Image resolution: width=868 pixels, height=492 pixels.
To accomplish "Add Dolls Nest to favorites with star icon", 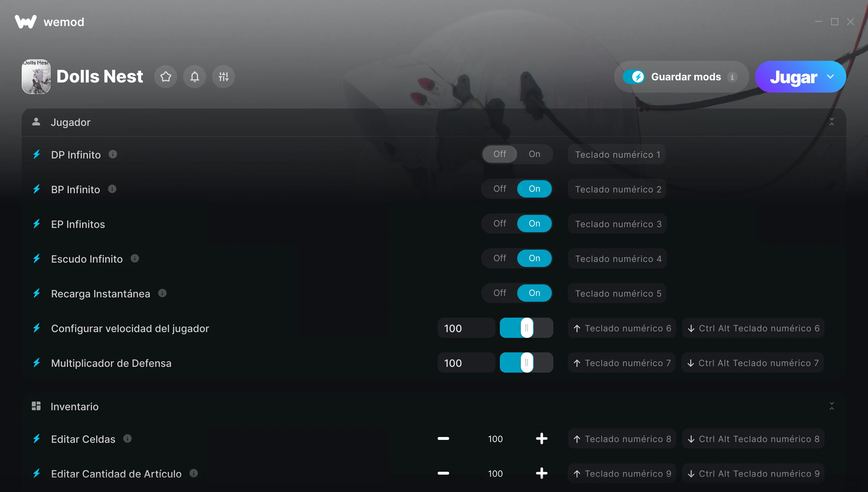I will (x=166, y=77).
